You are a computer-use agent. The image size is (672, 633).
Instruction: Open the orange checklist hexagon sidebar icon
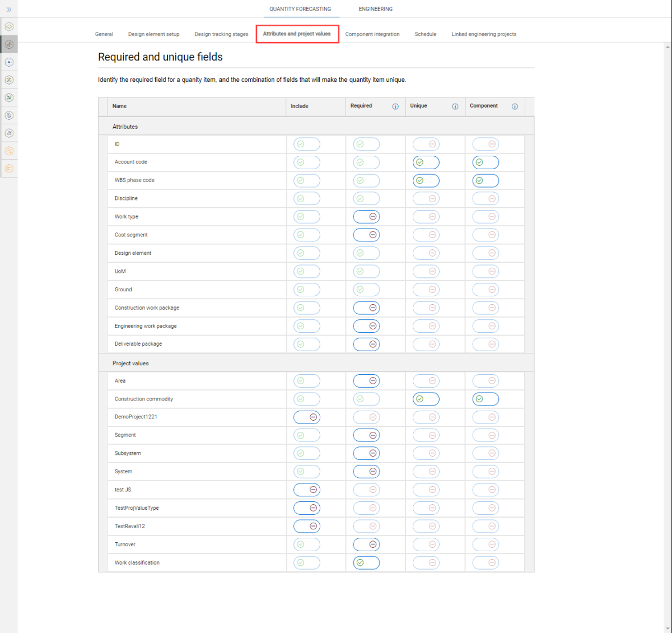[9, 169]
